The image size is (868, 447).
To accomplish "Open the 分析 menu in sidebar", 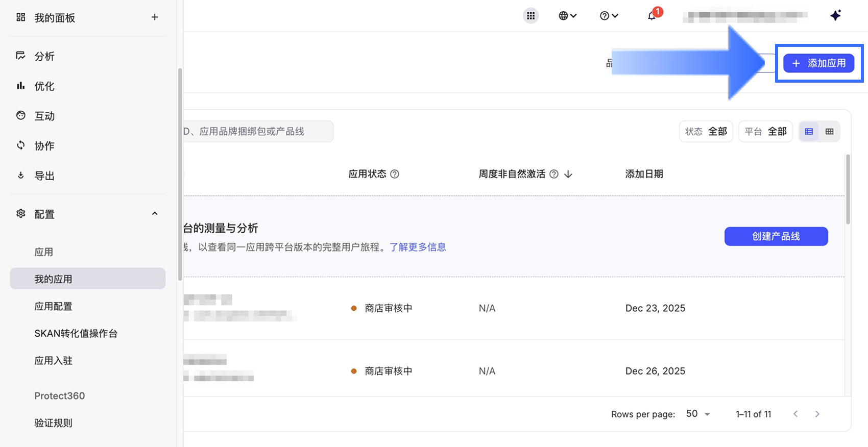I will tap(44, 56).
